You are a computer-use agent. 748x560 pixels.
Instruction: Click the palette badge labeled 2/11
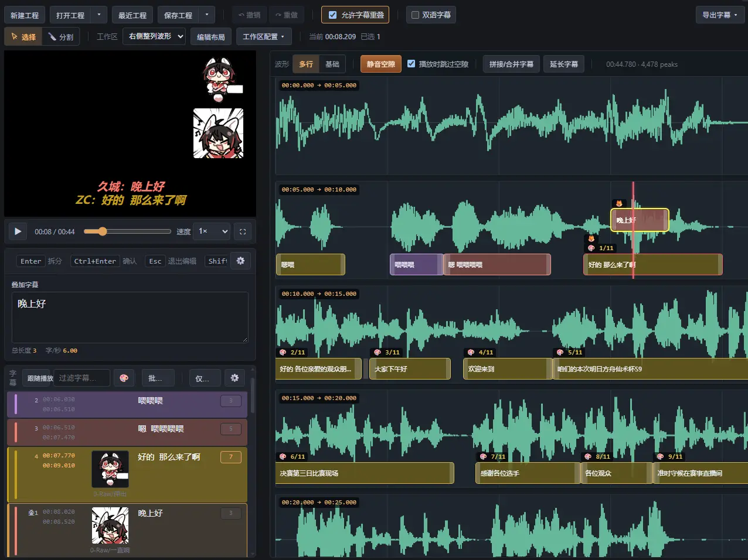click(292, 352)
